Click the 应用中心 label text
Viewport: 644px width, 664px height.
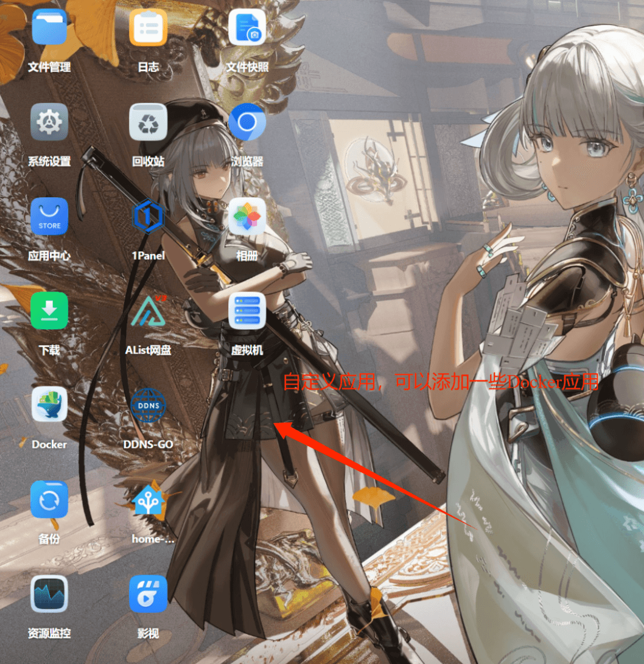(49, 256)
